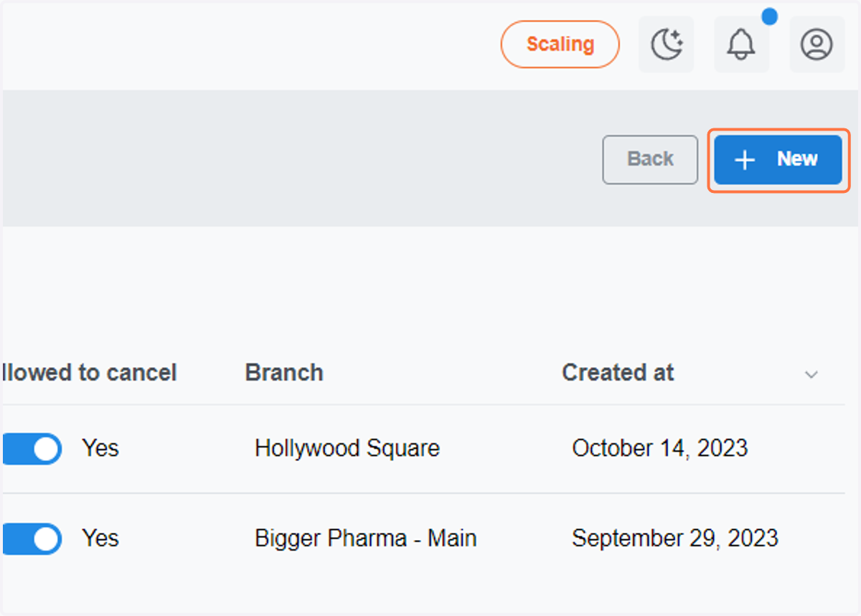
Task: Click the Yes label in Hollywood Square row
Action: [100, 449]
